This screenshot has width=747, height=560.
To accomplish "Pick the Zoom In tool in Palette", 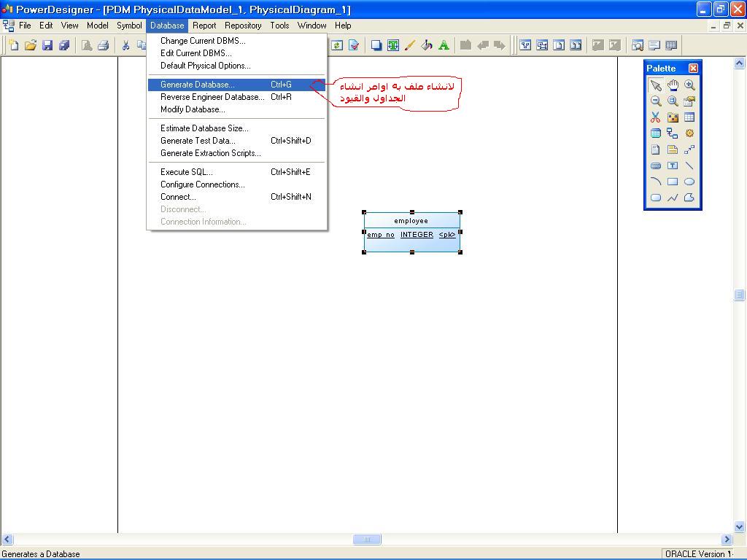I will tap(689, 85).
